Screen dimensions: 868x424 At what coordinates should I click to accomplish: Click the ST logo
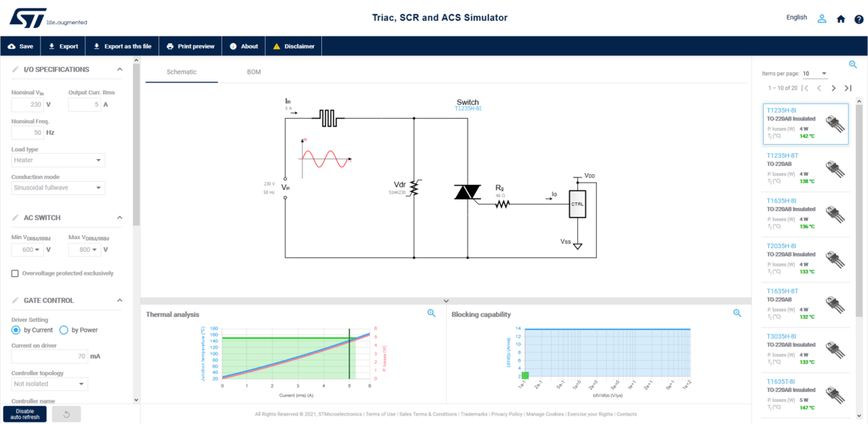click(49, 18)
